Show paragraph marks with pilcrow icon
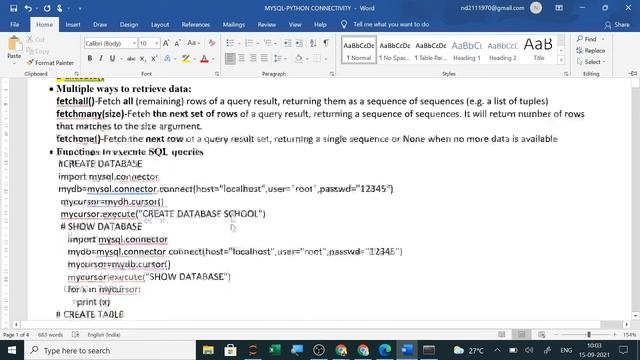The width and height of the screenshot is (640, 360). pos(326,43)
